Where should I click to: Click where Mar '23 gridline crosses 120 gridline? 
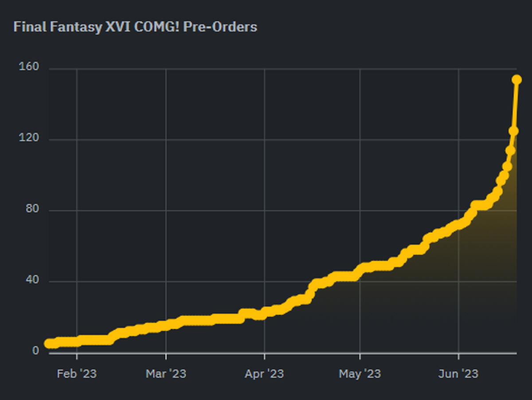166,140
